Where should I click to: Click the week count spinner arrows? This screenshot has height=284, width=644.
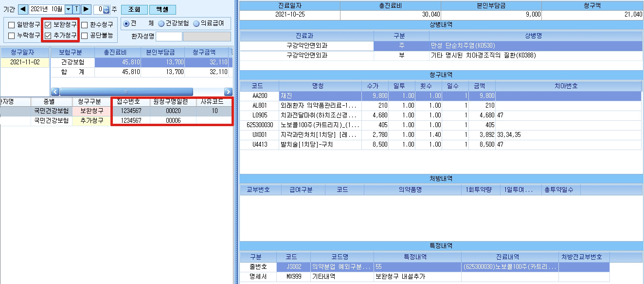coord(107,9)
